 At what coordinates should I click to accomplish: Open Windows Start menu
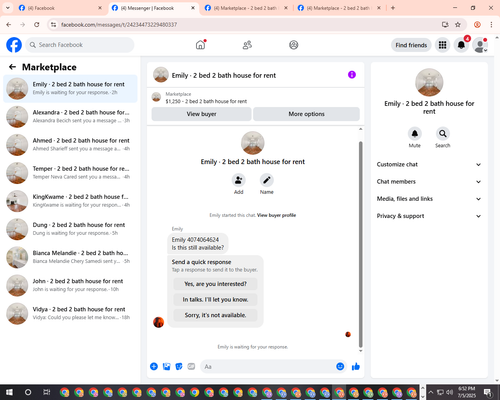pos(9,392)
